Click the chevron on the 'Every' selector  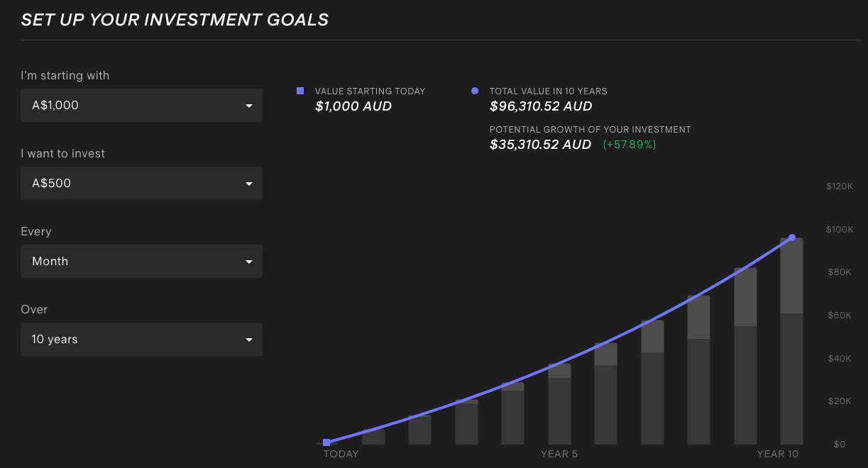tap(249, 261)
